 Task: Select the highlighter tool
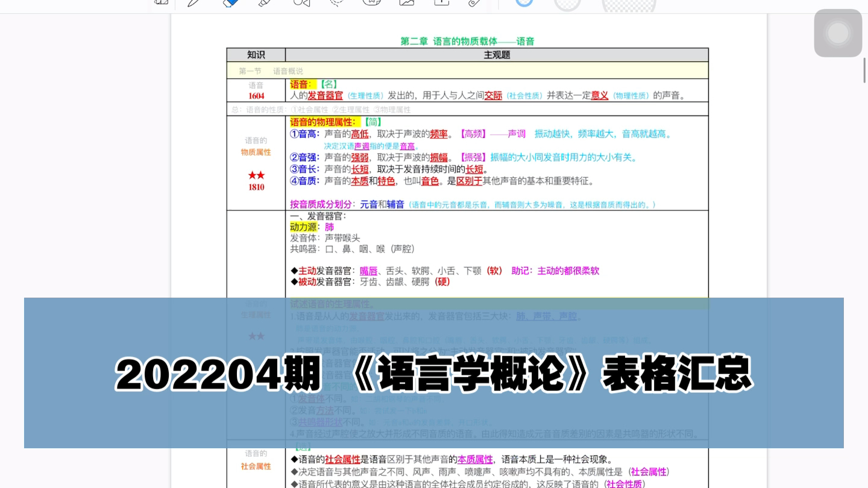coord(264,2)
